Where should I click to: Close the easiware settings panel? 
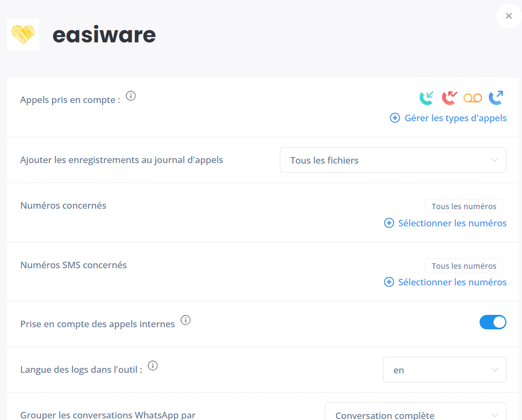tap(509, 16)
